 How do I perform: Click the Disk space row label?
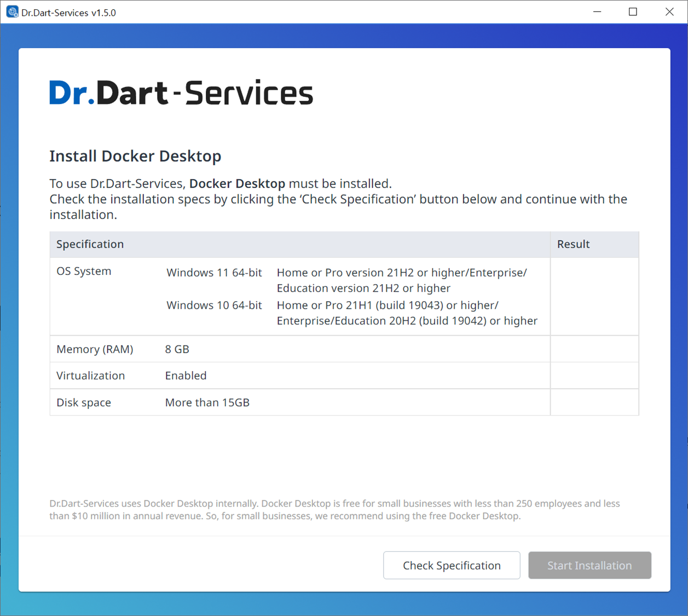(84, 402)
